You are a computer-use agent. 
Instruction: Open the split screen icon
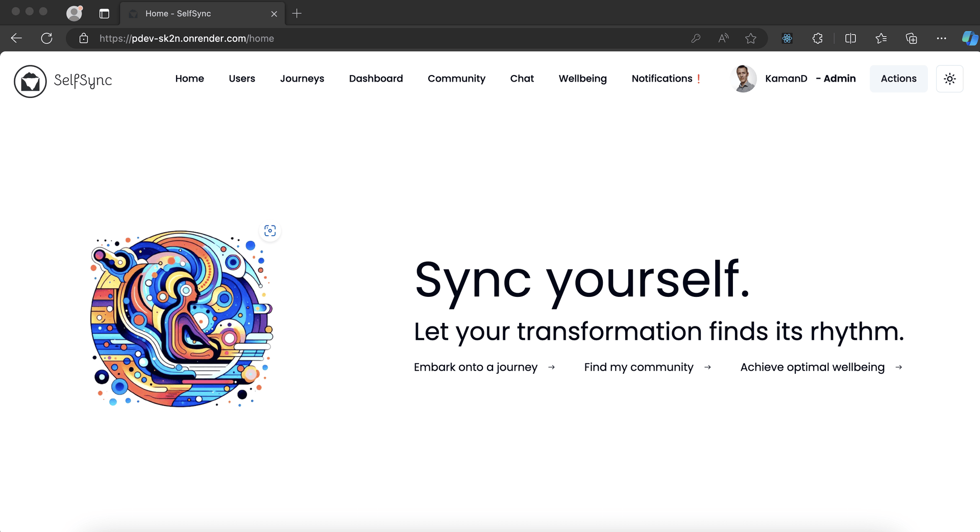coord(850,38)
